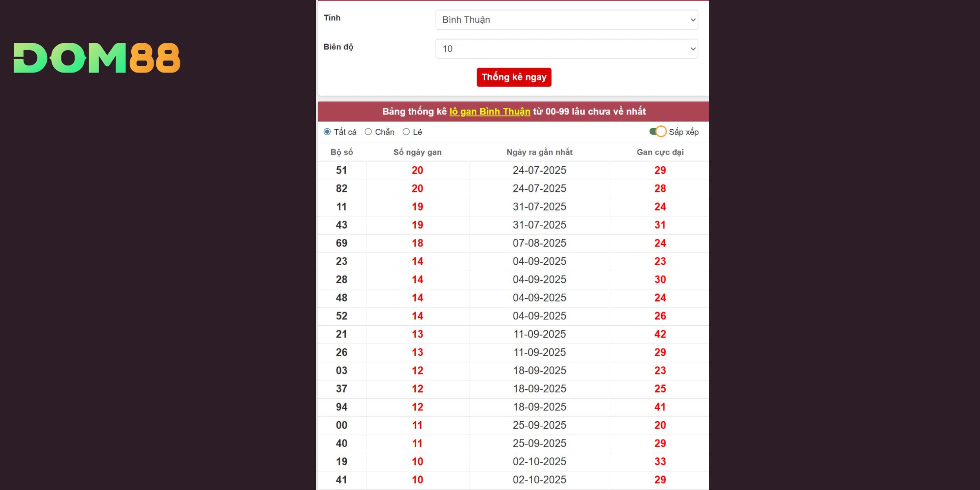Click the date 07-08-2025 cell

539,243
